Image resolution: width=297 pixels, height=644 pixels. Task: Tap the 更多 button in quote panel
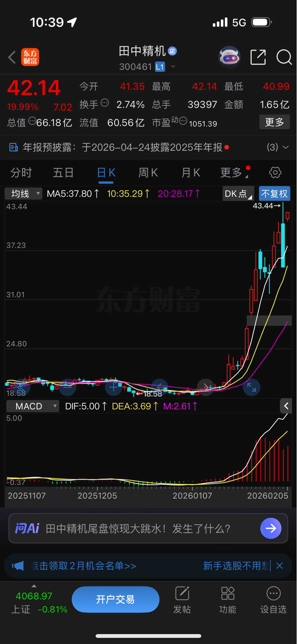[x=275, y=122]
